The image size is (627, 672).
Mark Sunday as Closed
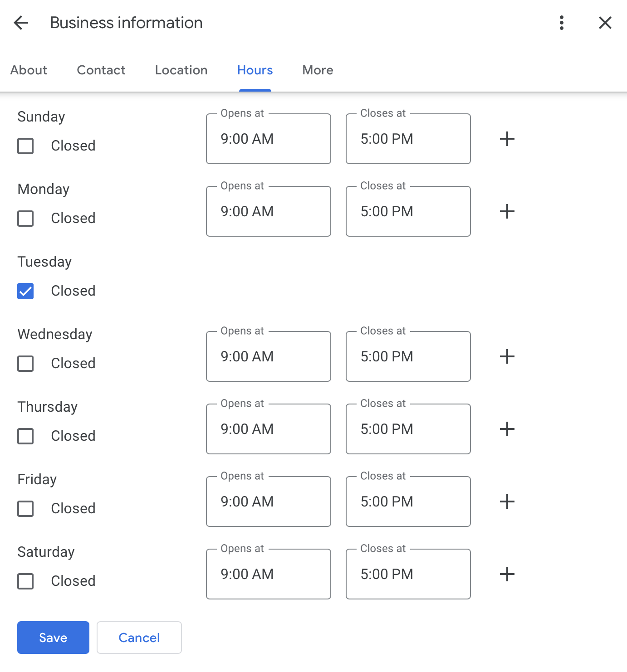[x=25, y=146]
